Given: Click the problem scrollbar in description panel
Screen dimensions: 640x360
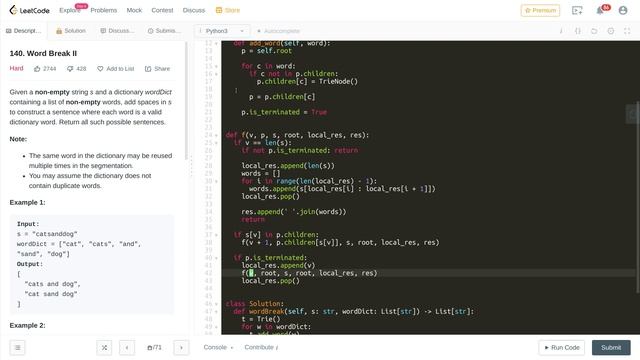Looking at the screenshot, I should 187,100.
